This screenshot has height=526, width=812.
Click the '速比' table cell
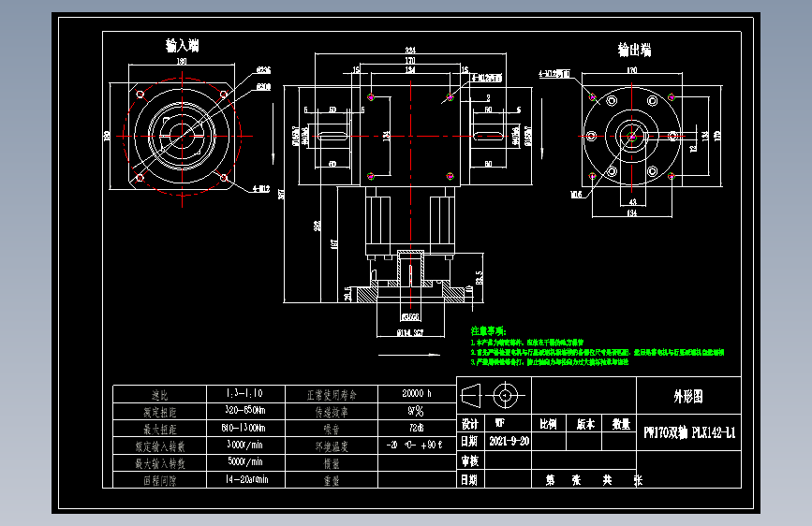[x=159, y=395]
